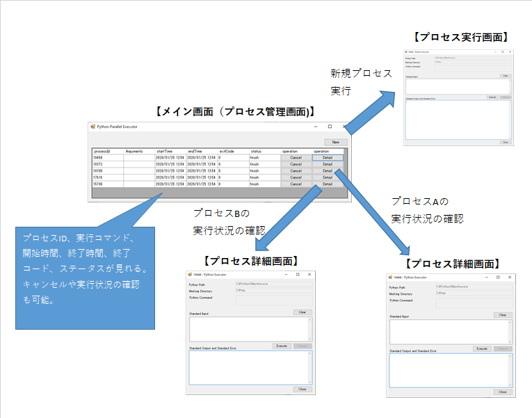Click Standard Input box in process execution screen

(x=458, y=86)
